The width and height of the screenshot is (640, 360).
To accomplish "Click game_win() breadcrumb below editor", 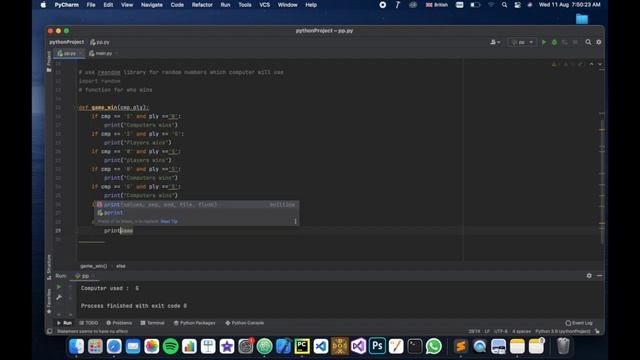I will click(93, 266).
